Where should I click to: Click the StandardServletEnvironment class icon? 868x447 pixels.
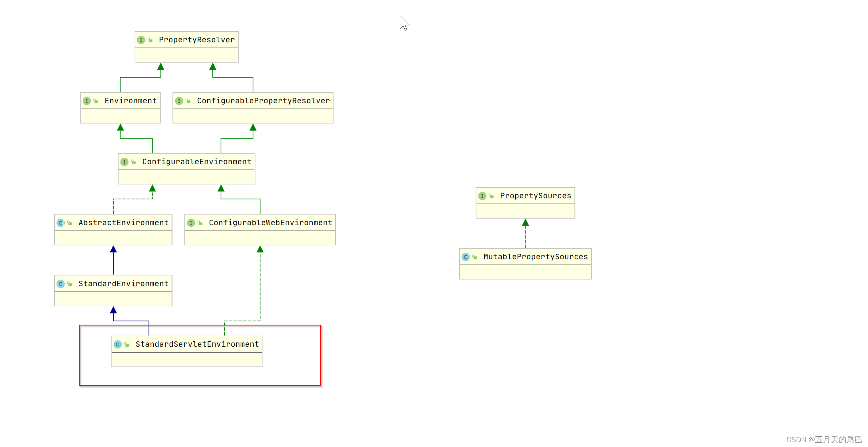point(118,344)
